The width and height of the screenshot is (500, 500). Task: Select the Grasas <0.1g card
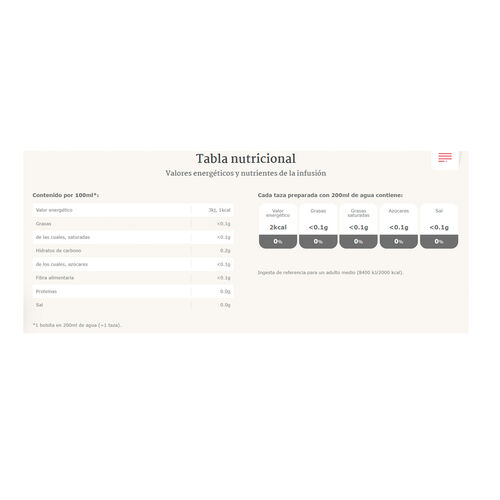[x=318, y=226]
